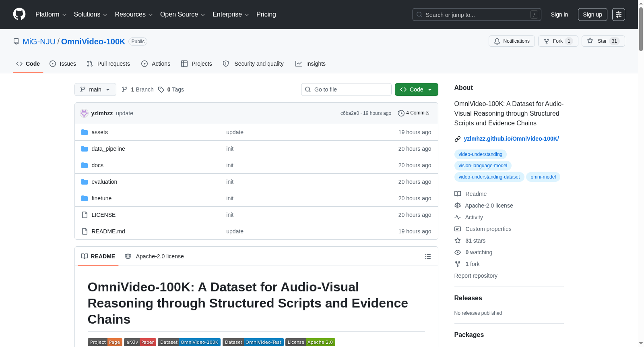Open the GitHub homepage logo

[x=19, y=15]
